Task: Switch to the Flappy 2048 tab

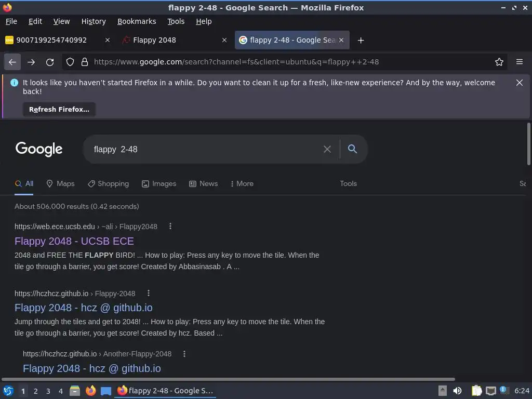Action: click(175, 40)
